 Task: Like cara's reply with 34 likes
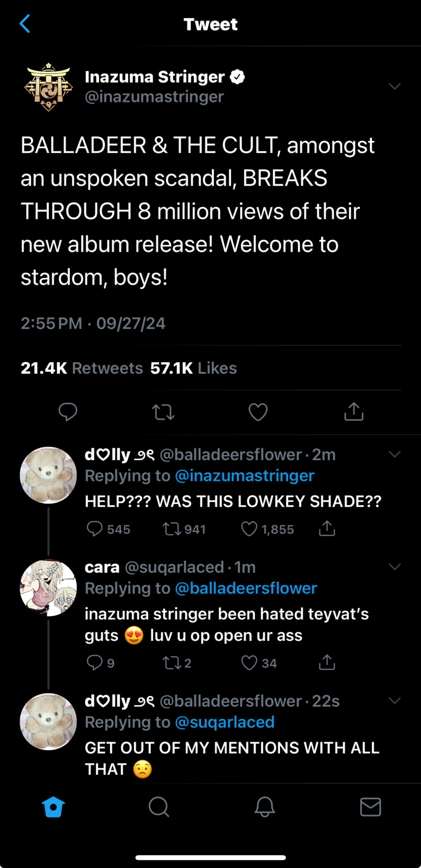pos(249,663)
